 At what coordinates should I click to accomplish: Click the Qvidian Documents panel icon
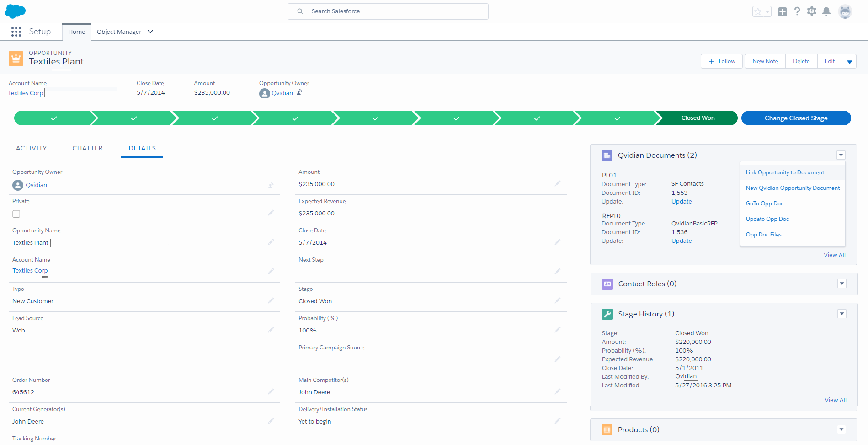pyautogui.click(x=607, y=155)
